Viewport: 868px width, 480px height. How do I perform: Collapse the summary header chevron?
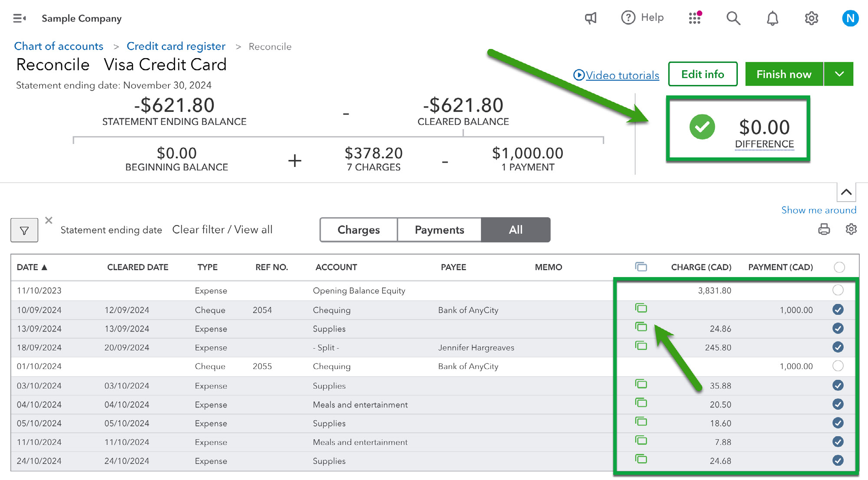coord(846,192)
